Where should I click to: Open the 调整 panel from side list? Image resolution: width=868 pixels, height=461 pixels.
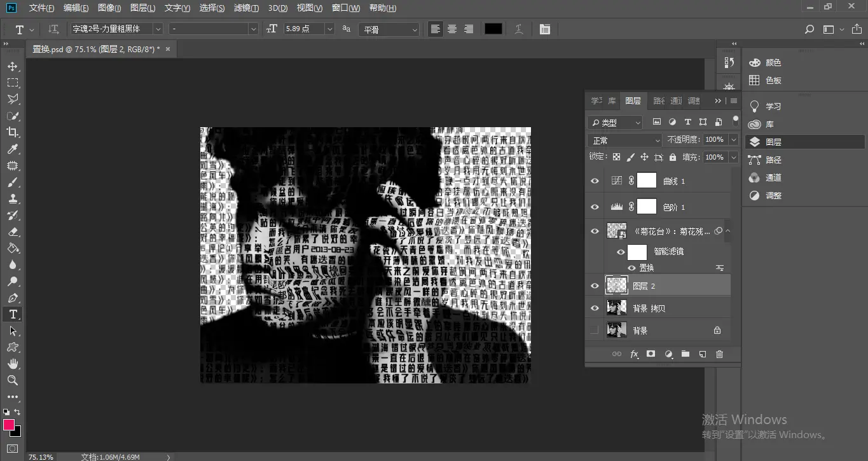[x=773, y=196]
